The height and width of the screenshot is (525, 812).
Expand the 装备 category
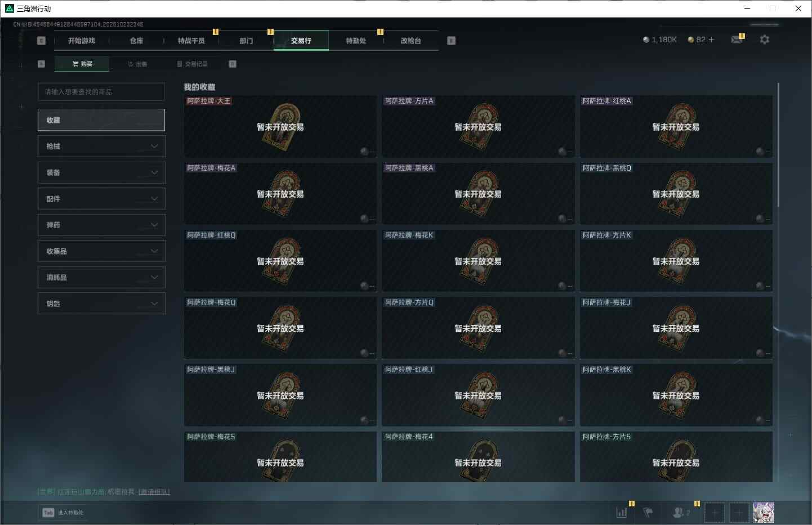click(x=101, y=172)
